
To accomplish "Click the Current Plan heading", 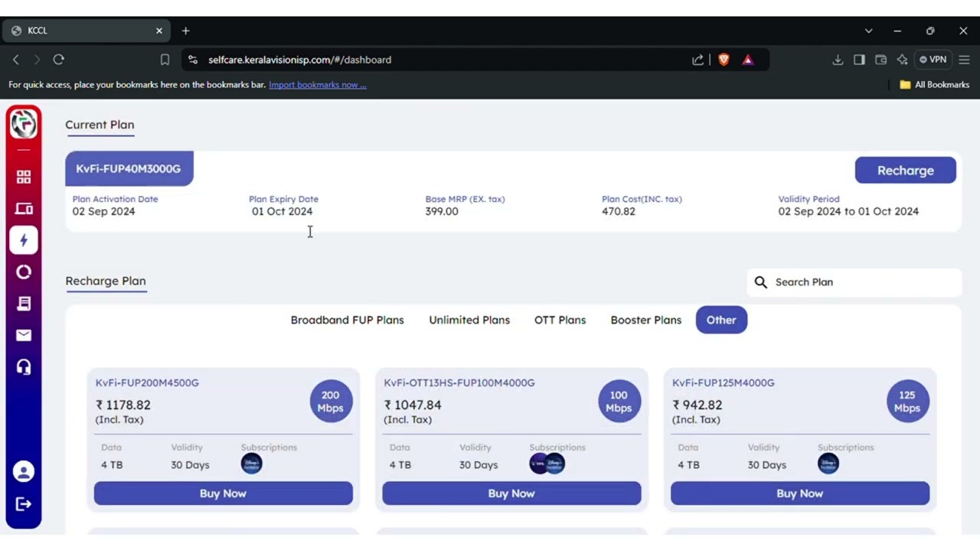I will [100, 125].
